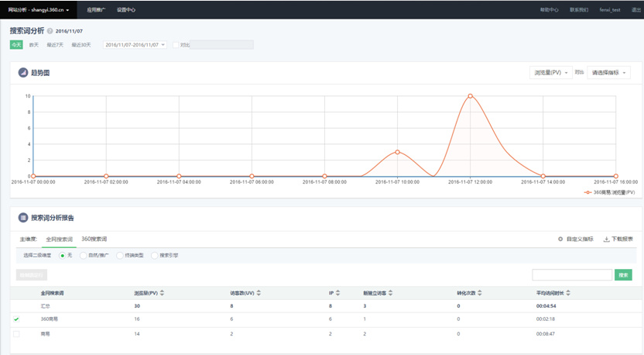Select the 自然/推广 radio option
This screenshot has width=644, height=355.
[84, 255]
